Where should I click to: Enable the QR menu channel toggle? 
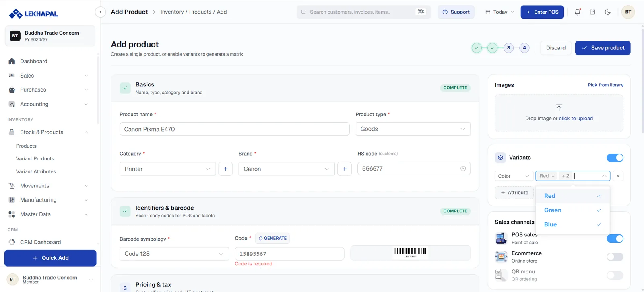(x=615, y=275)
